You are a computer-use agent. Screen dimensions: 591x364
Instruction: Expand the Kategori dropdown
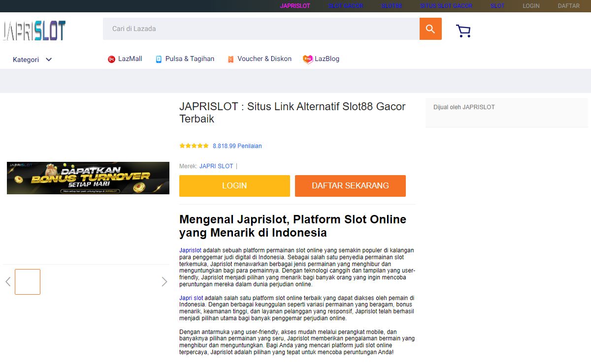tap(33, 60)
